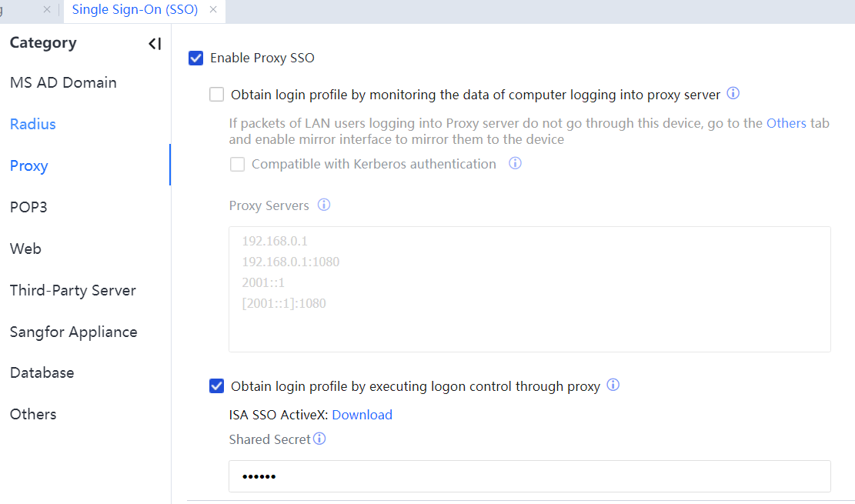Image resolution: width=855 pixels, height=504 pixels.
Task: Uncheck obtain login profile by executing logon control
Action: point(217,386)
